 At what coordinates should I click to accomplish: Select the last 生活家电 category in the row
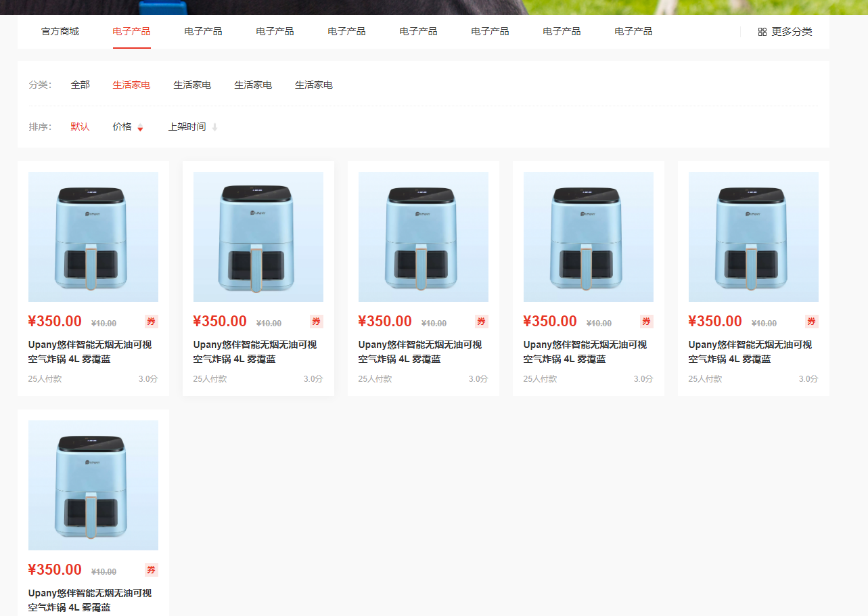tap(314, 85)
